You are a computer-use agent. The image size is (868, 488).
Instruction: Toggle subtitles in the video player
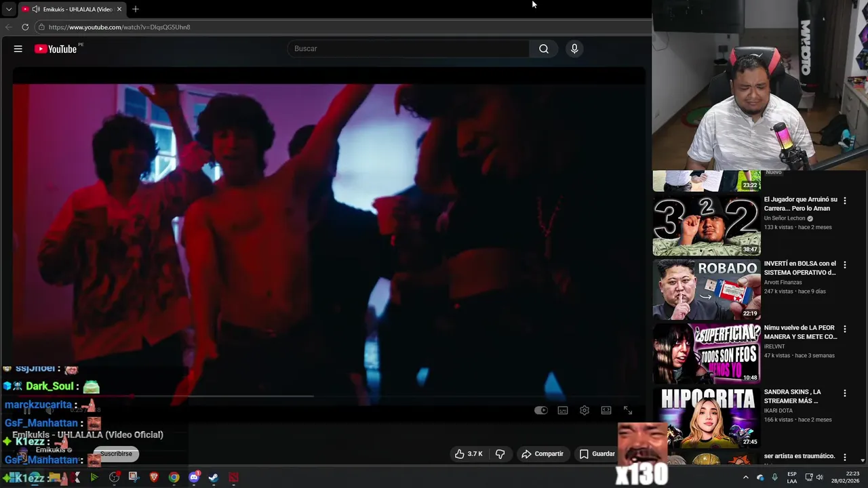(563, 410)
